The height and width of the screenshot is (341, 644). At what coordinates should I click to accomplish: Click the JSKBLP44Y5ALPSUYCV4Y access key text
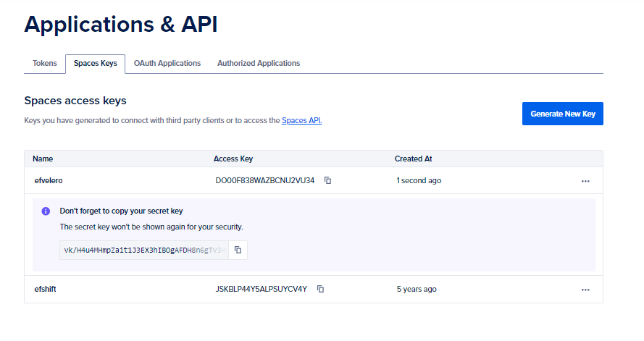pyautogui.click(x=261, y=289)
